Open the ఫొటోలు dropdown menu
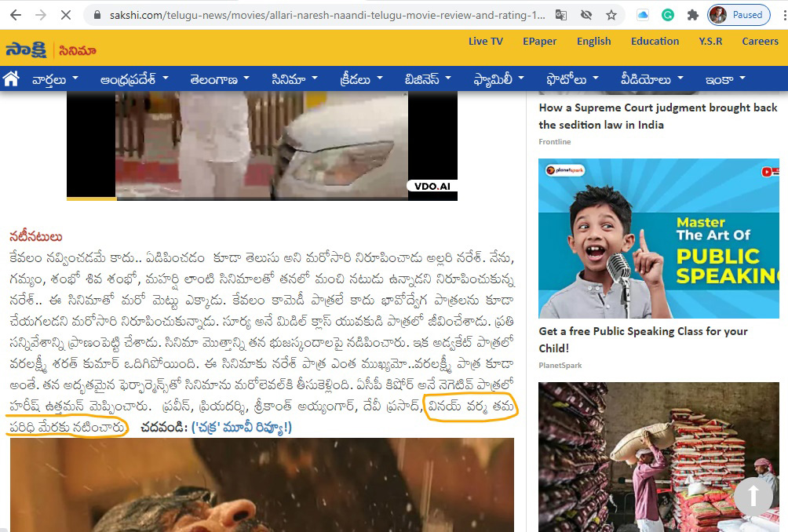Viewport: 788px width, 532px height. click(572, 79)
